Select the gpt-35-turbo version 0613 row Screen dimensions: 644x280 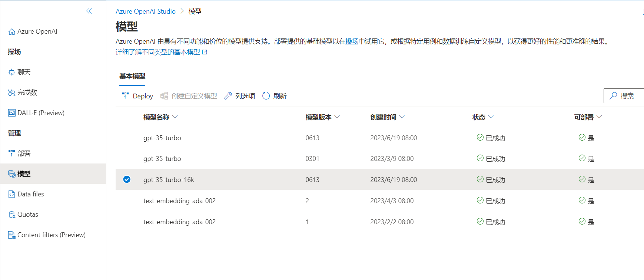click(380, 138)
